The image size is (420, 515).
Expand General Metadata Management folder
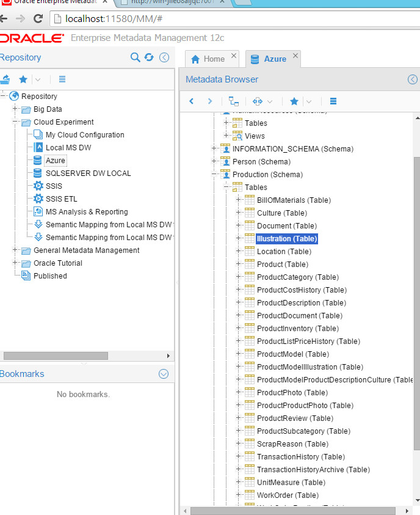pyautogui.click(x=15, y=250)
